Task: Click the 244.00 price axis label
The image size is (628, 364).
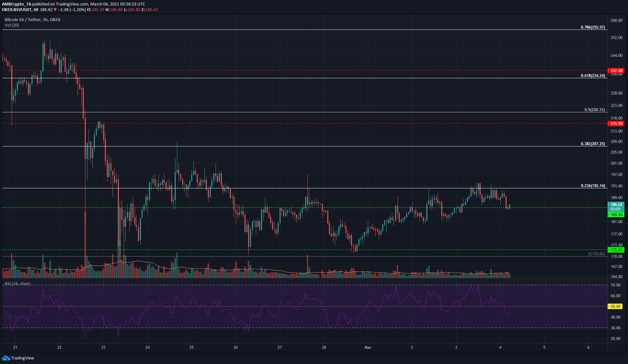Action: pyautogui.click(x=616, y=56)
